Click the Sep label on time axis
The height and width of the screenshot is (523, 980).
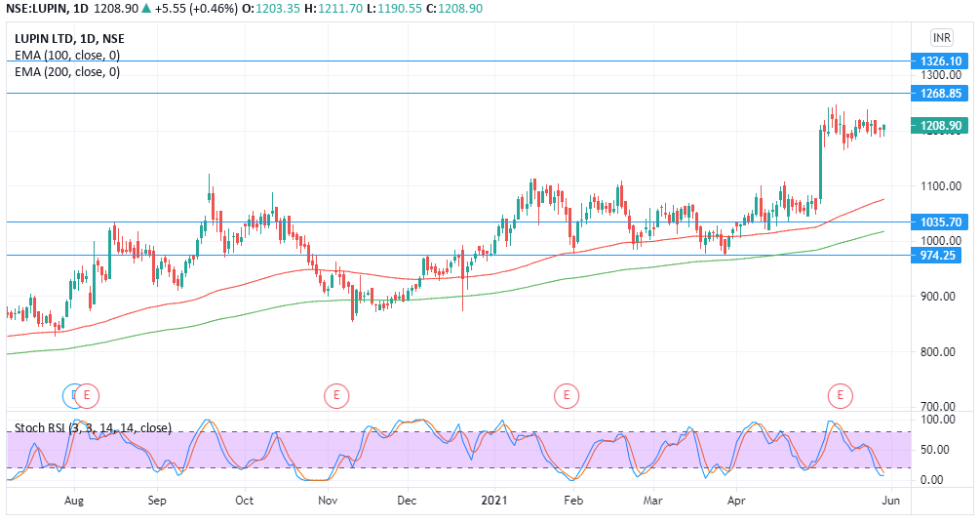point(157,500)
